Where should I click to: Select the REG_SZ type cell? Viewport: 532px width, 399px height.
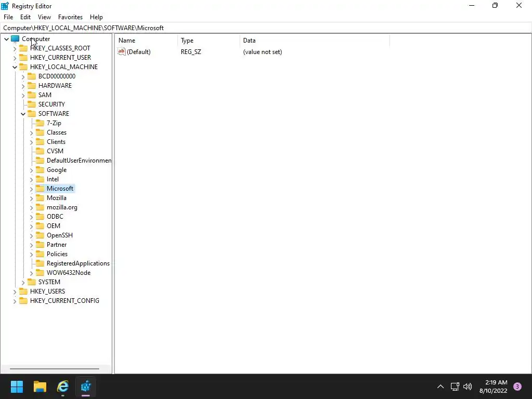(x=191, y=52)
